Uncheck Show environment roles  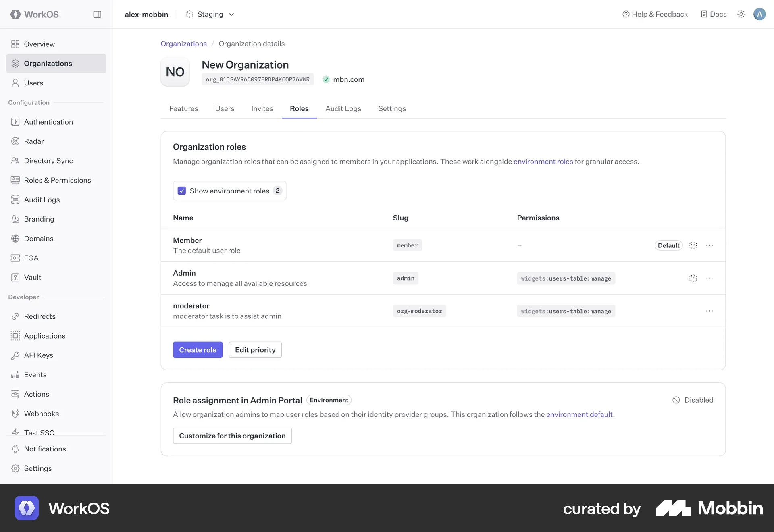point(182,191)
